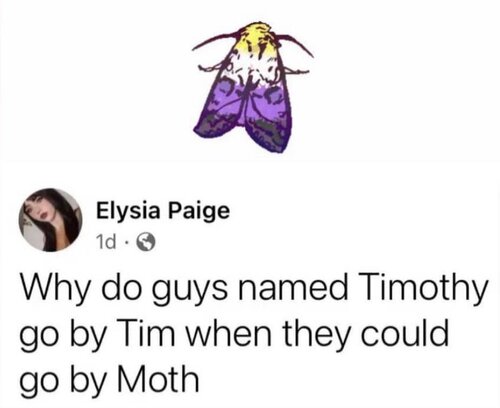Click the 1d post timestamp
The width and height of the screenshot is (500, 408).
[106, 243]
